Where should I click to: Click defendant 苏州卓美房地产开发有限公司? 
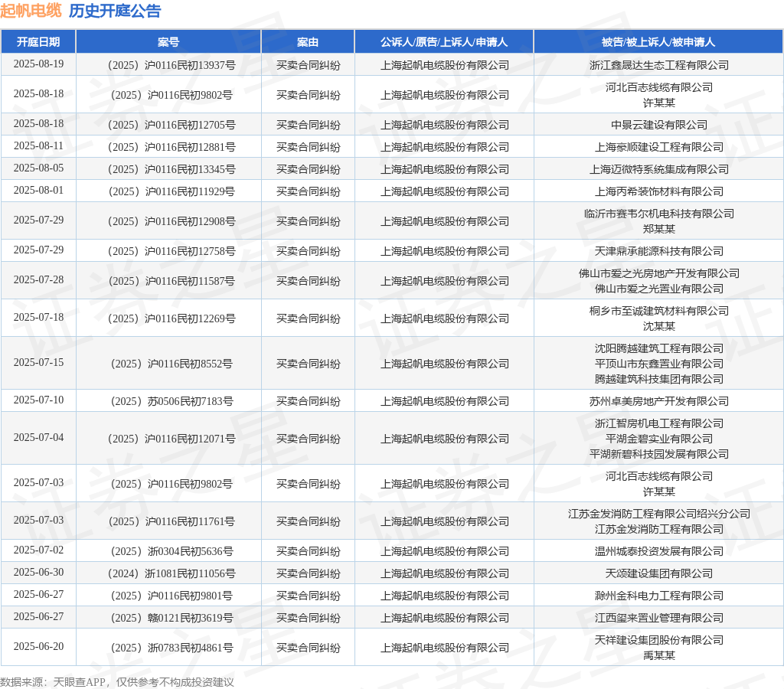pyautogui.click(x=659, y=401)
